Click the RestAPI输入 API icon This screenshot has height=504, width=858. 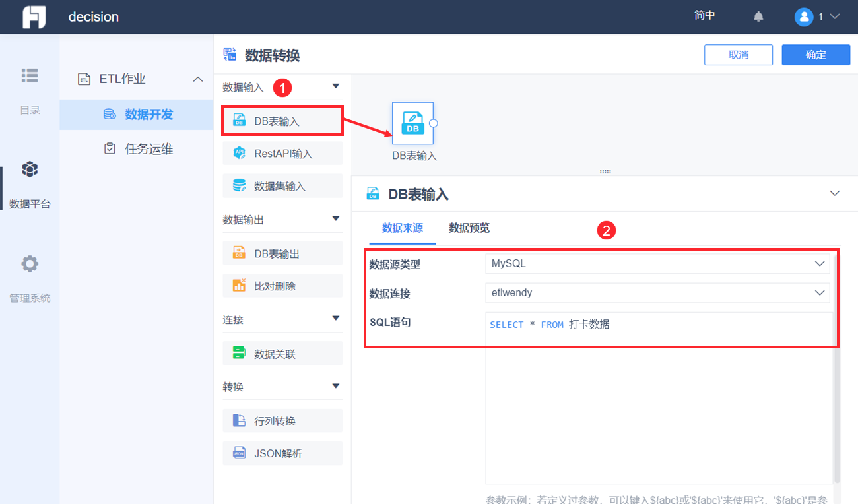coord(240,153)
